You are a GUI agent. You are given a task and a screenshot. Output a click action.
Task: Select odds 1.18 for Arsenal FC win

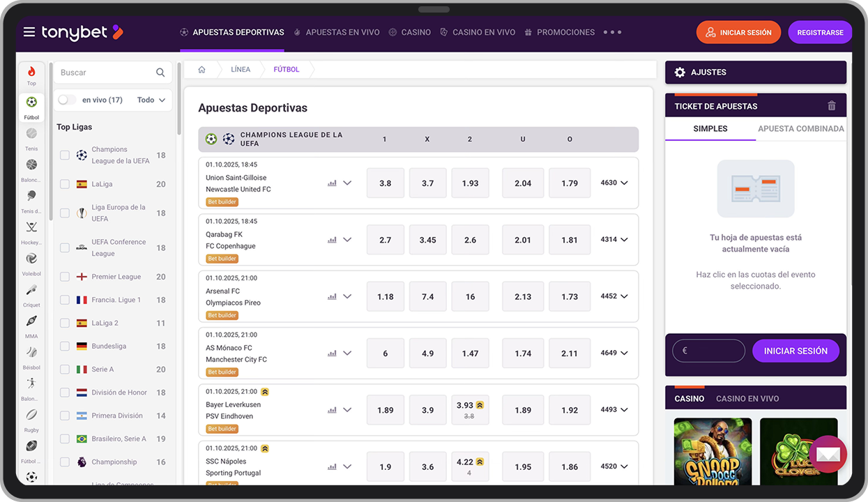click(x=386, y=296)
